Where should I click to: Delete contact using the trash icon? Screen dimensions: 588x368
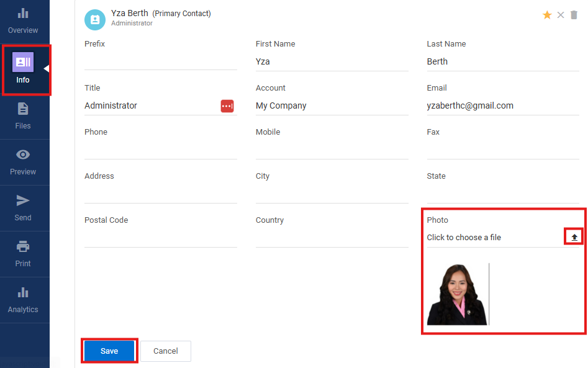pyautogui.click(x=574, y=15)
